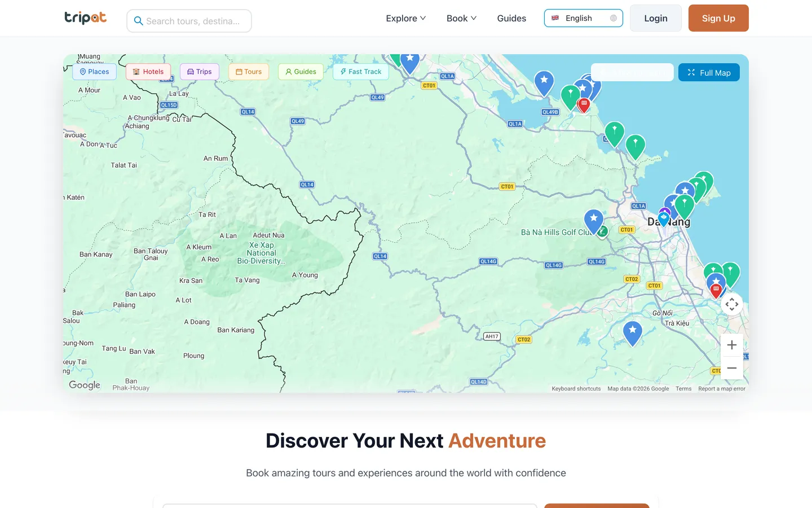
Task: Click the Google logo on the map
Action: point(85,385)
